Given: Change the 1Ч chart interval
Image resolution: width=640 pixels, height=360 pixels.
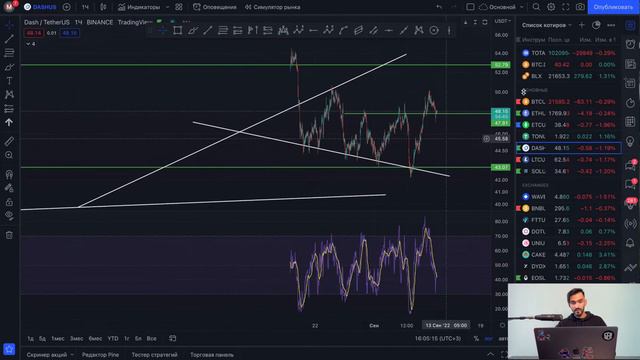Looking at the screenshot, I should [85, 7].
